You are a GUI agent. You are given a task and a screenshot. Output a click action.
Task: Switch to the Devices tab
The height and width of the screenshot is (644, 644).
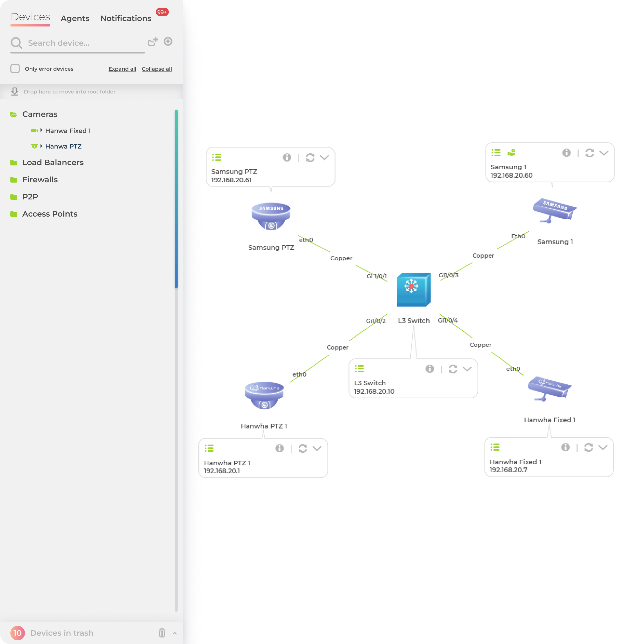pyautogui.click(x=30, y=17)
